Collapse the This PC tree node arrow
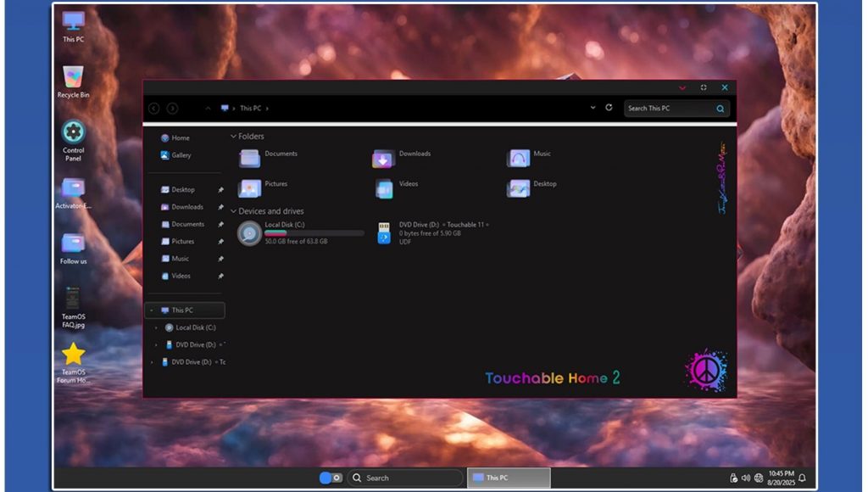This screenshot has width=868, height=492. [x=152, y=310]
